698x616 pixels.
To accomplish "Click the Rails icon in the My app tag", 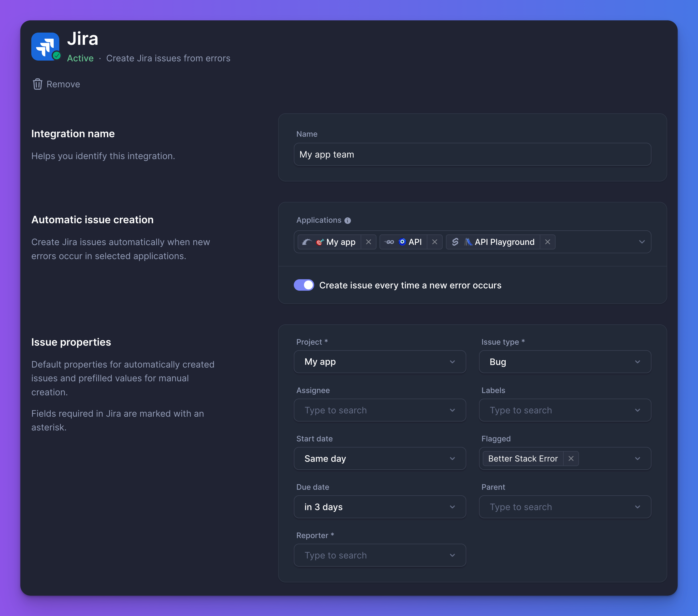I will tap(307, 242).
